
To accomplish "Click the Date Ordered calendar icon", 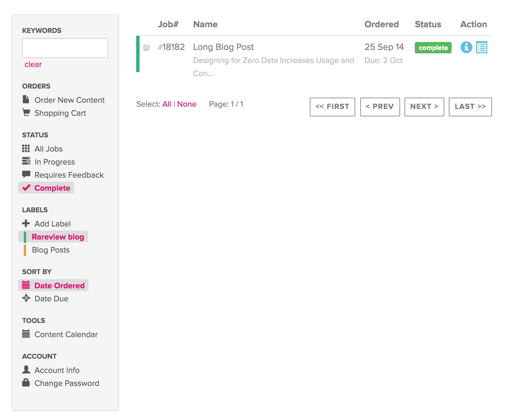I will tap(26, 285).
